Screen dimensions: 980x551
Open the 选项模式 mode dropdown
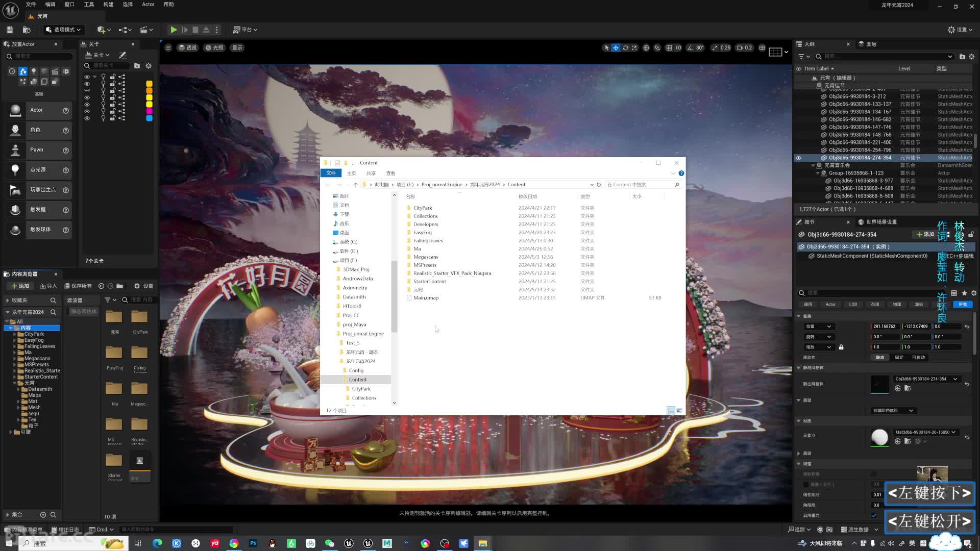click(63, 30)
